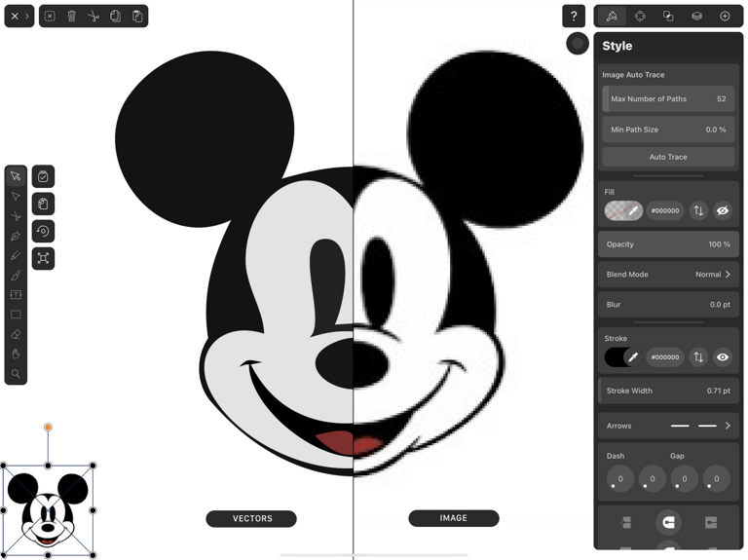Select the Pencil tool
This screenshot has width=748, height=560.
(x=16, y=256)
